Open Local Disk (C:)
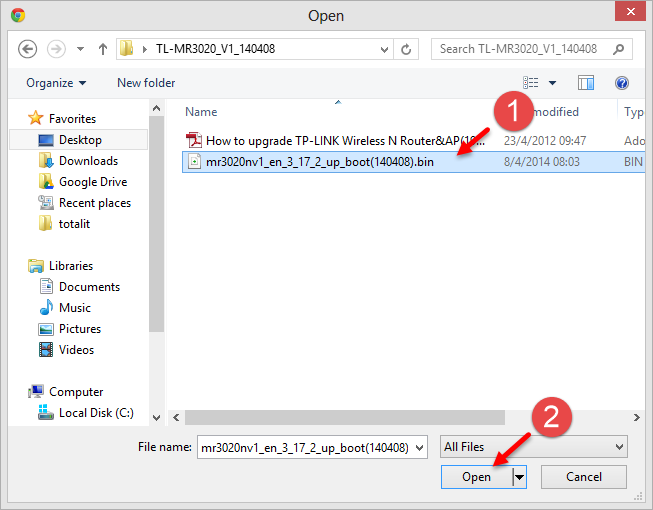 pyautogui.click(x=96, y=413)
